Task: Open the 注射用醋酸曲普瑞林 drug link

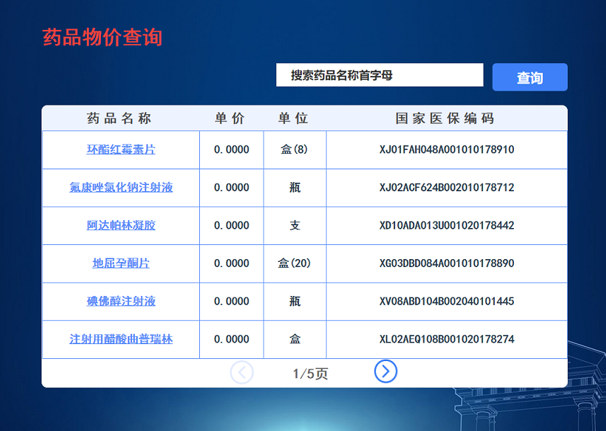Action: [121, 339]
